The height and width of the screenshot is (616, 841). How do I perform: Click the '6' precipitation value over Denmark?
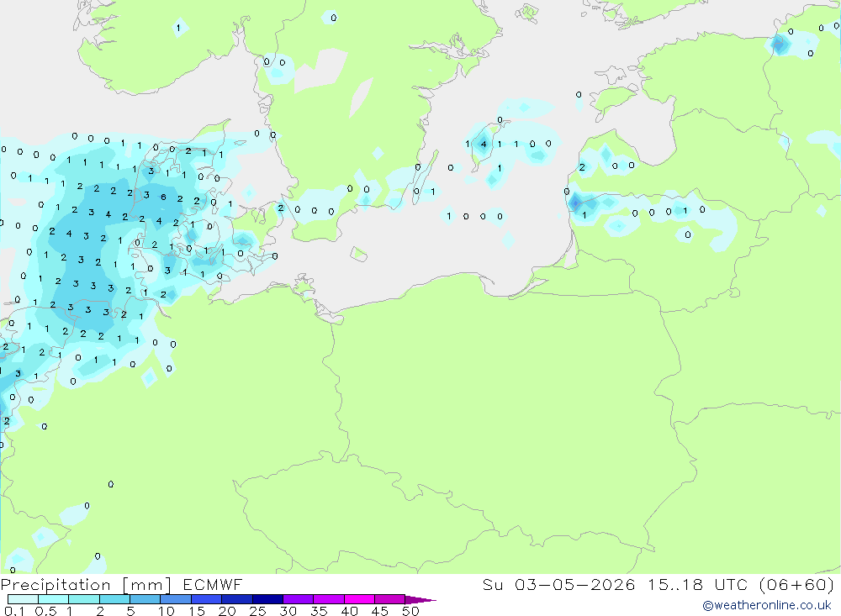point(164,197)
